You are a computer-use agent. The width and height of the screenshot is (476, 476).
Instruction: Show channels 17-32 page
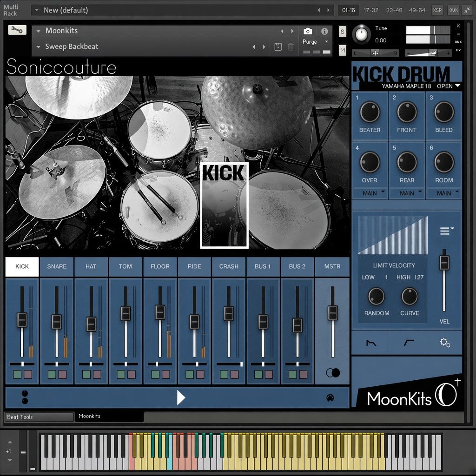(x=371, y=10)
